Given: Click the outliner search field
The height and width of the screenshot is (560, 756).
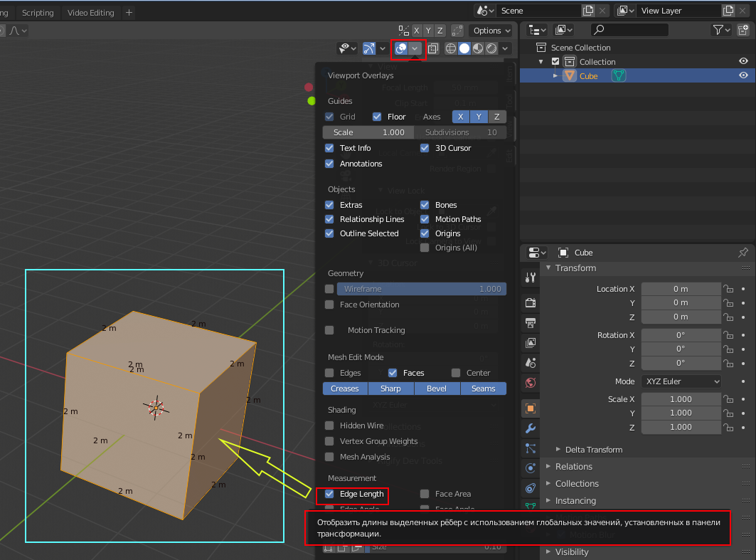Looking at the screenshot, I should click(x=629, y=30).
